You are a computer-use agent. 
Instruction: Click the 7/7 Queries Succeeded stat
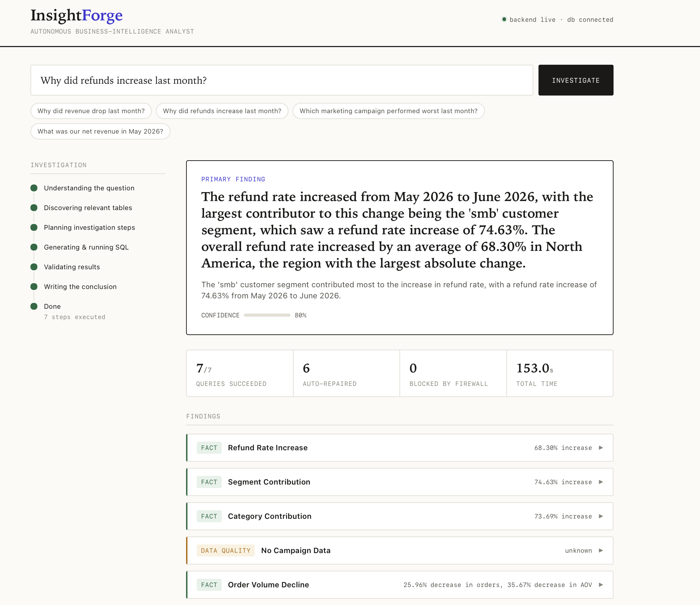[x=240, y=373]
